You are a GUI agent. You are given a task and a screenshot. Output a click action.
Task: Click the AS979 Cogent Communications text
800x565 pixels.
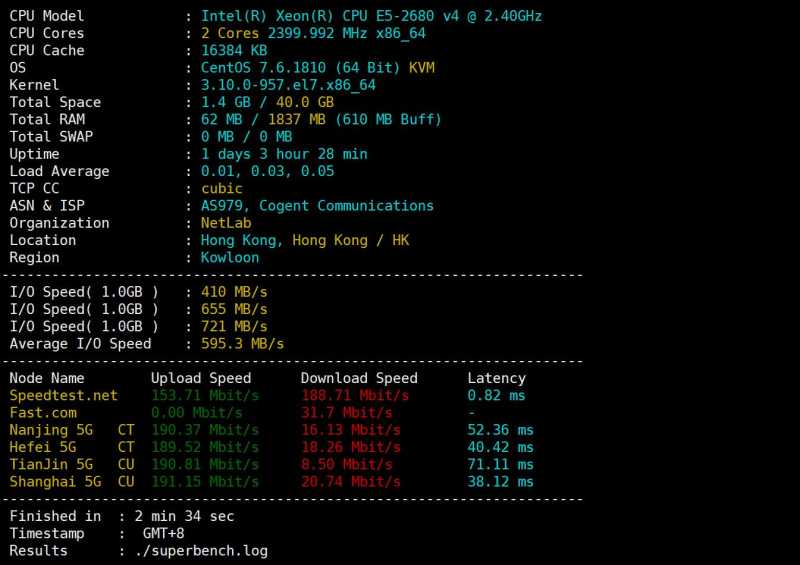tap(317, 205)
